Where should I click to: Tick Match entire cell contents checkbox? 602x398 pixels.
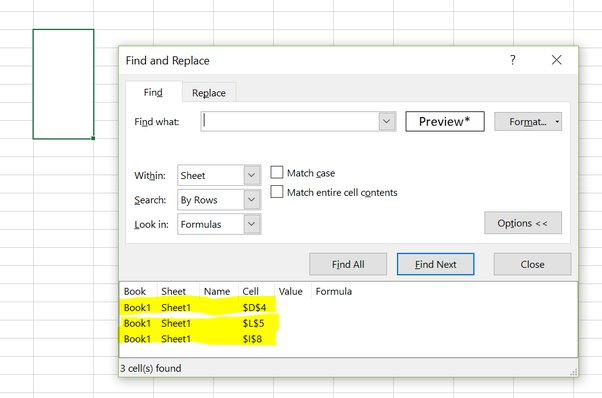pos(276,192)
